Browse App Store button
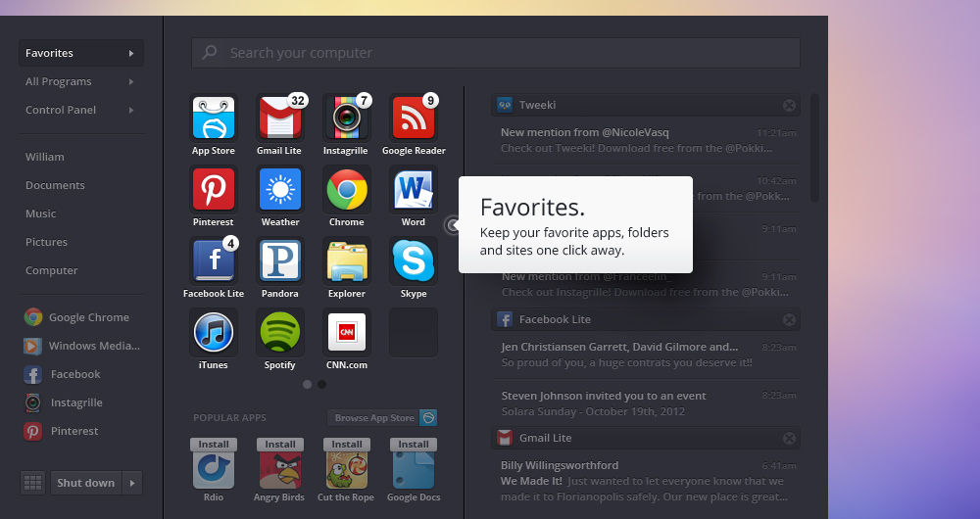This screenshot has height=519, width=980. 382,418
